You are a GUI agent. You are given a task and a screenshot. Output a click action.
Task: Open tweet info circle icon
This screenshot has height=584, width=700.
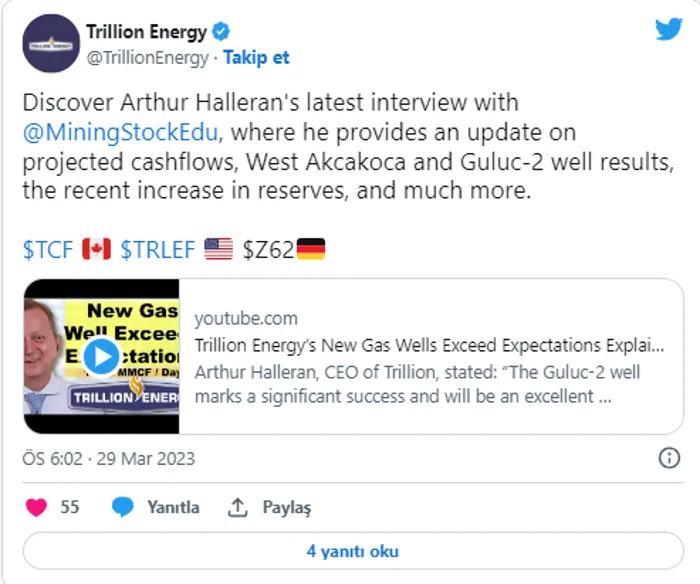669,458
